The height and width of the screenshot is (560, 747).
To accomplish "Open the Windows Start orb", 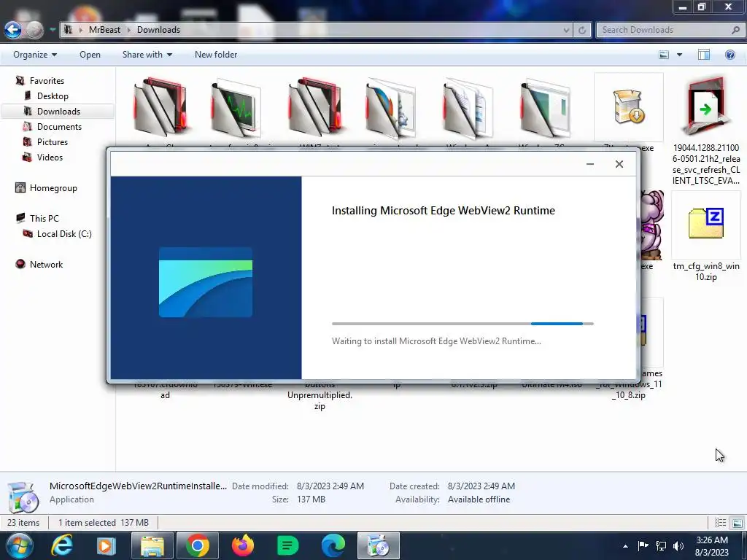I will click(x=20, y=545).
